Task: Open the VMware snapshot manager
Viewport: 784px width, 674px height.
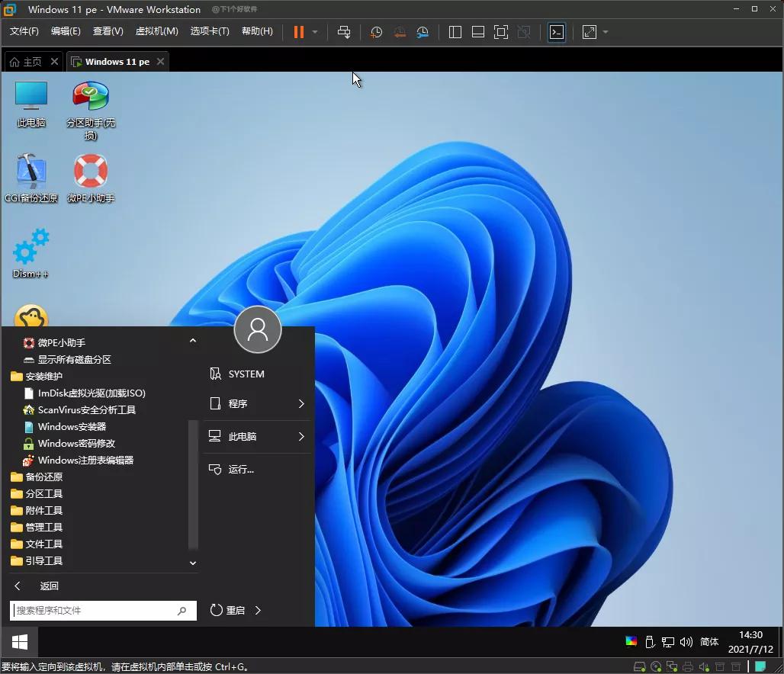Action: pyautogui.click(x=423, y=32)
